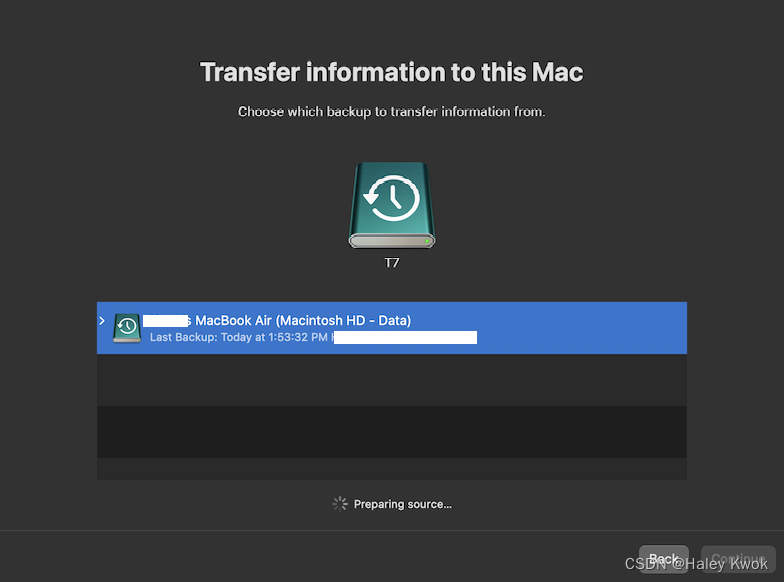Click the T7 drive label
This screenshot has width=784, height=582.
click(x=392, y=262)
